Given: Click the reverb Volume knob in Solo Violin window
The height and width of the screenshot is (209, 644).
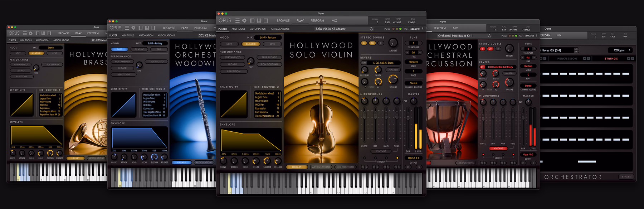Looking at the screenshot, I should [393, 79].
